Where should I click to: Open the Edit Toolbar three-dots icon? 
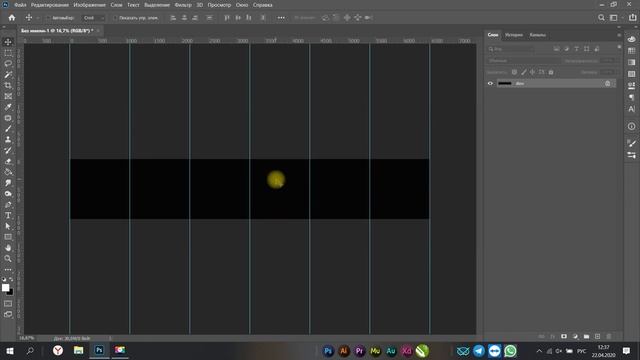(8, 270)
